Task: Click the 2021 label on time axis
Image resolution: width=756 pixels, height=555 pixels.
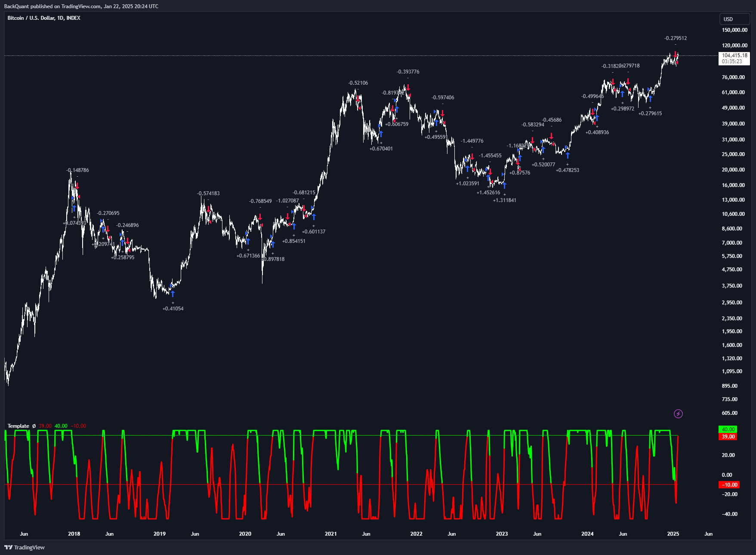Action: pyautogui.click(x=331, y=534)
